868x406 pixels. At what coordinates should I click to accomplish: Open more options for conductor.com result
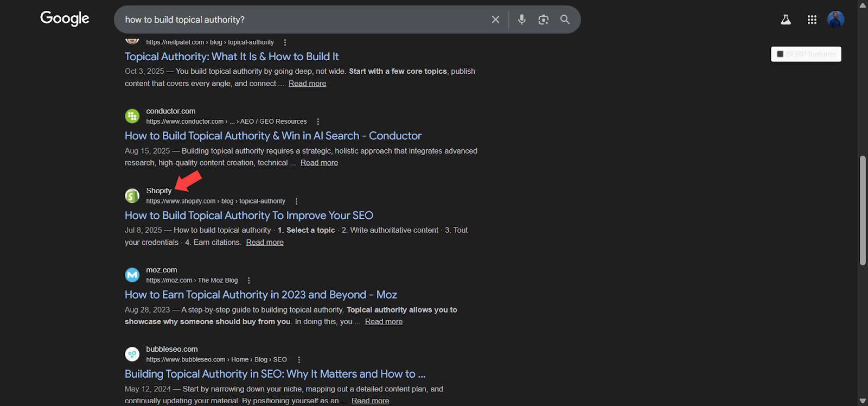[318, 122]
